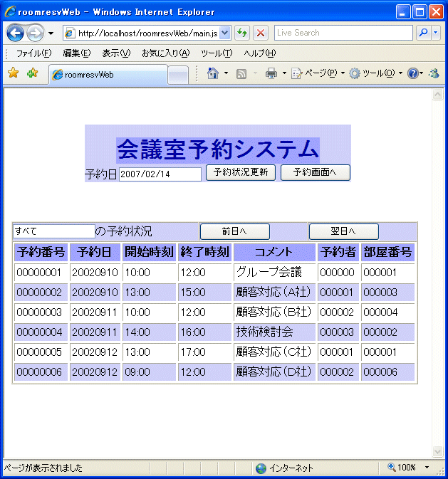Open the ツール(O) toolbar menu
448x479 pixels.
pyautogui.click(x=375, y=73)
